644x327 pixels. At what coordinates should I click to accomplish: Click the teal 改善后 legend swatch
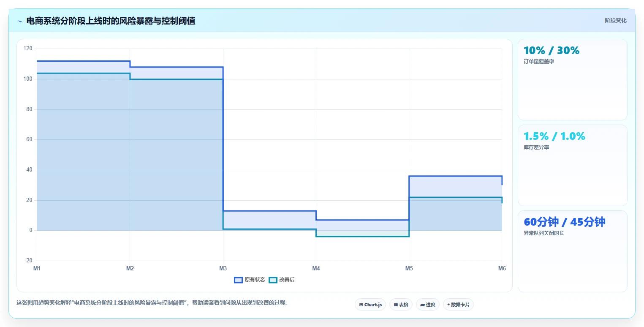(x=273, y=280)
